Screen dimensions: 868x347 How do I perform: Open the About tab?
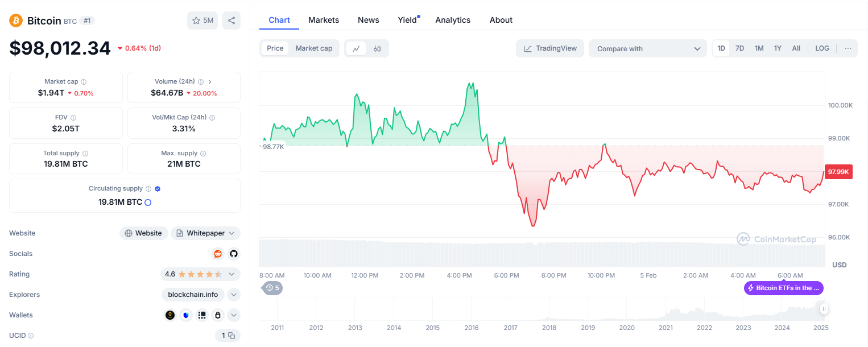tap(501, 20)
